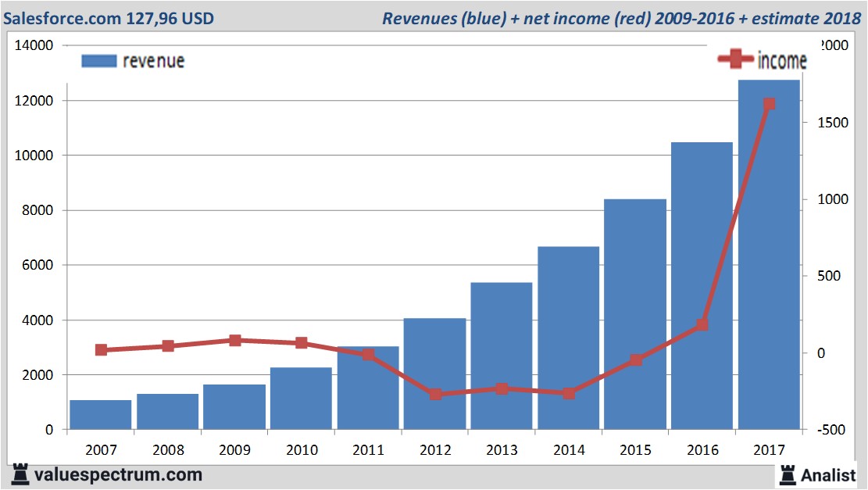Click the valuespectrum.com chess rook logo

pos(20,474)
